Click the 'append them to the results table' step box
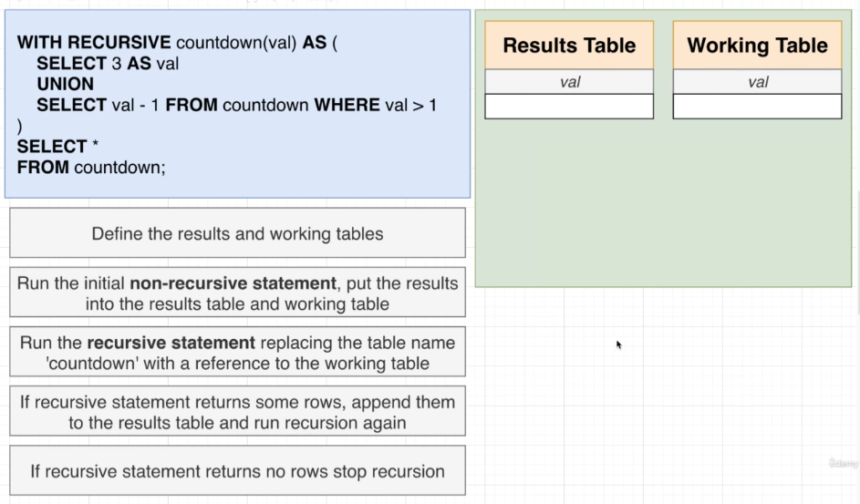 (x=237, y=412)
